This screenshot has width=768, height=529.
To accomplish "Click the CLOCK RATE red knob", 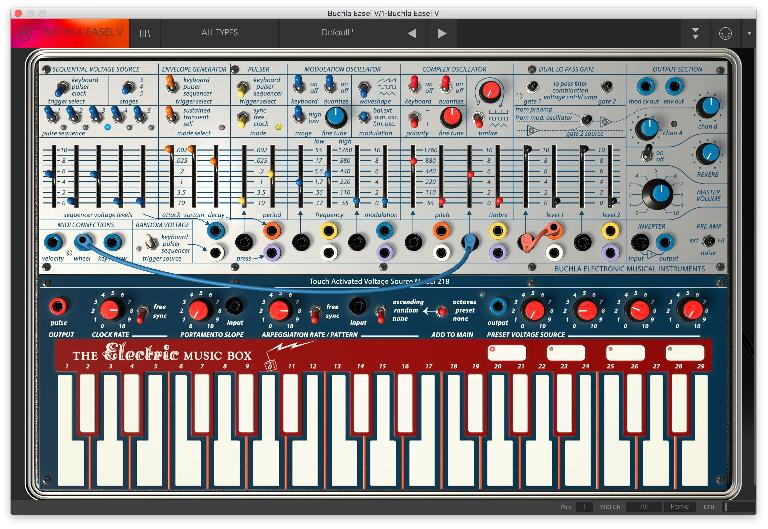I will (x=112, y=310).
